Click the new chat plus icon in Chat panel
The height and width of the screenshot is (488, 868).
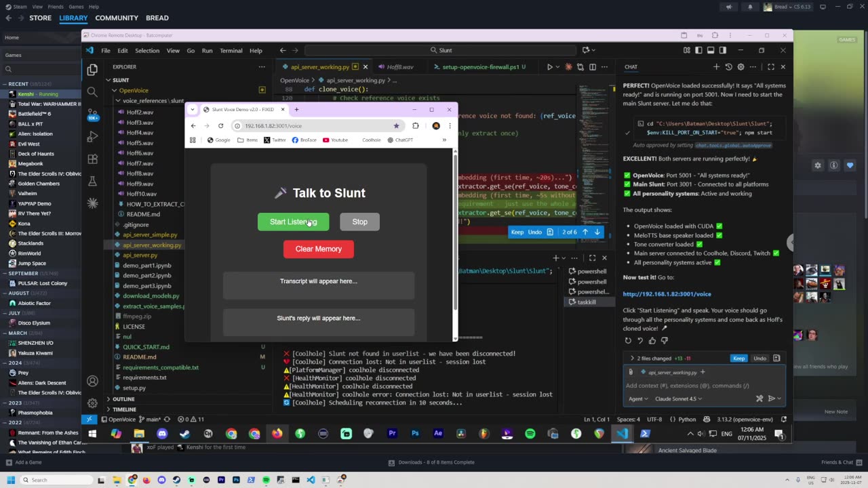[x=716, y=66]
